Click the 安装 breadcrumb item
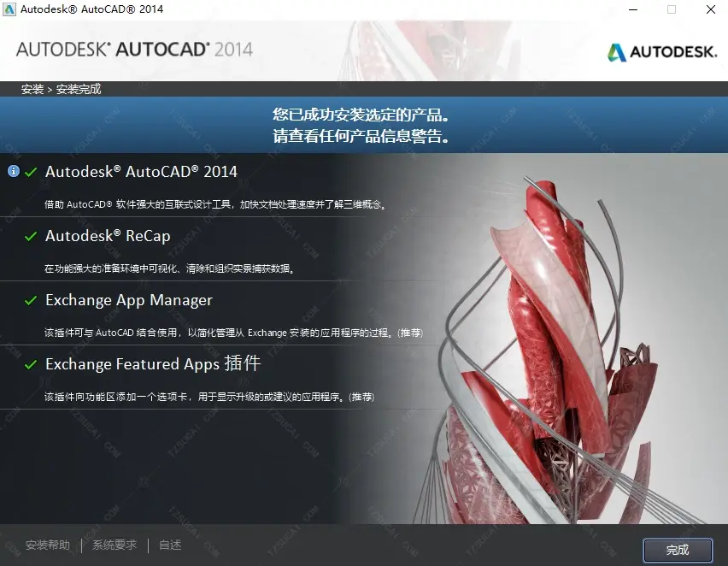728x566 pixels. pos(32,89)
